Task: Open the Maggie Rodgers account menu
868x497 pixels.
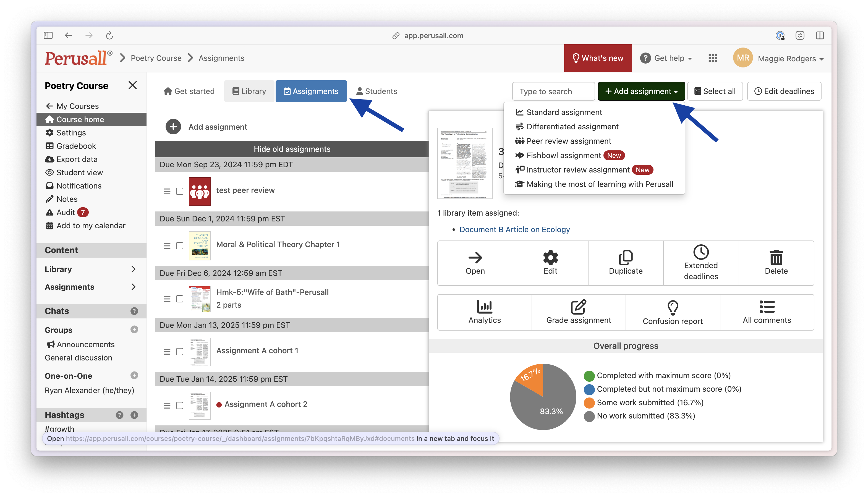Action: coord(791,58)
